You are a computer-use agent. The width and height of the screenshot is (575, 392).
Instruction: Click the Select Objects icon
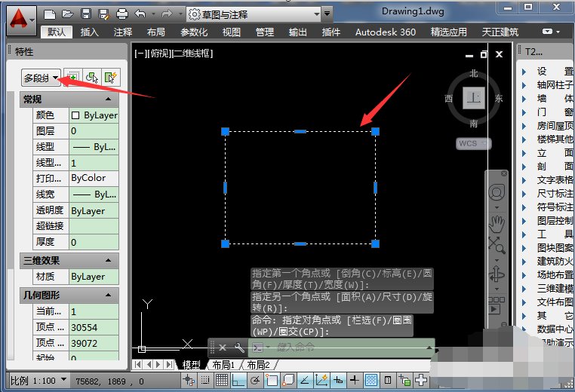(91, 78)
